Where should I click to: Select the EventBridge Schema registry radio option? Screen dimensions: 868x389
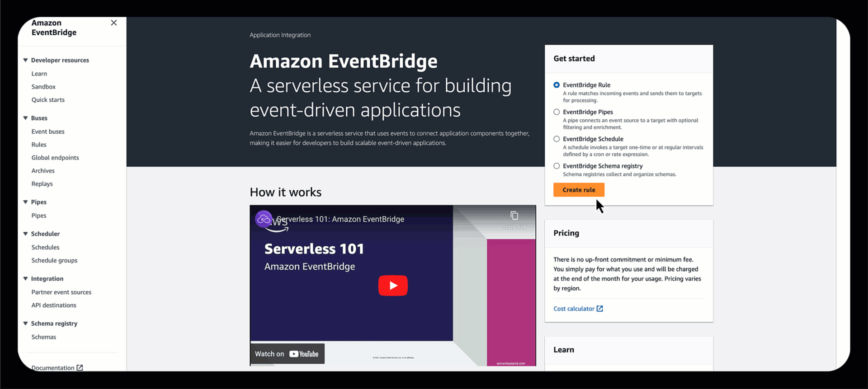(x=557, y=166)
